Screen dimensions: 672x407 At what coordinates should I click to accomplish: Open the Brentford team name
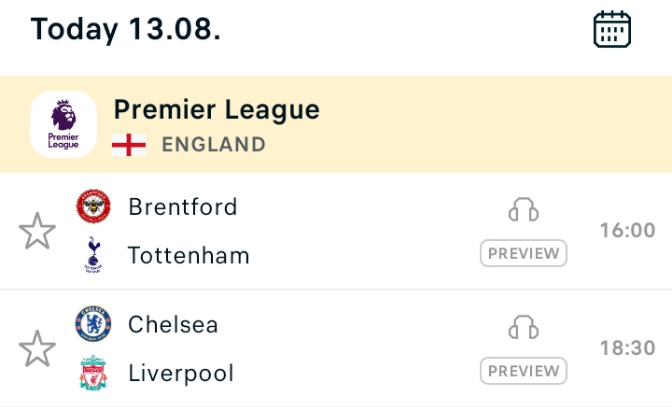tap(183, 206)
